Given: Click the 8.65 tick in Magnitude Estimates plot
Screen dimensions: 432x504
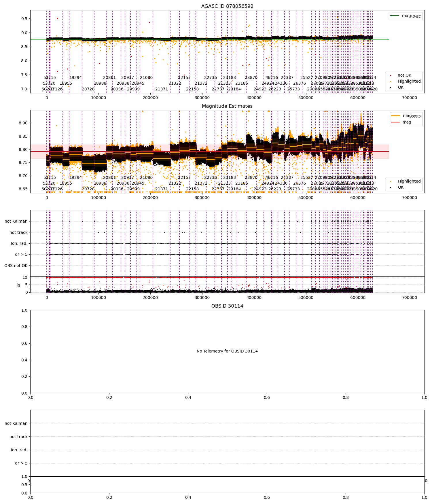Looking at the screenshot, I should pos(23,189).
